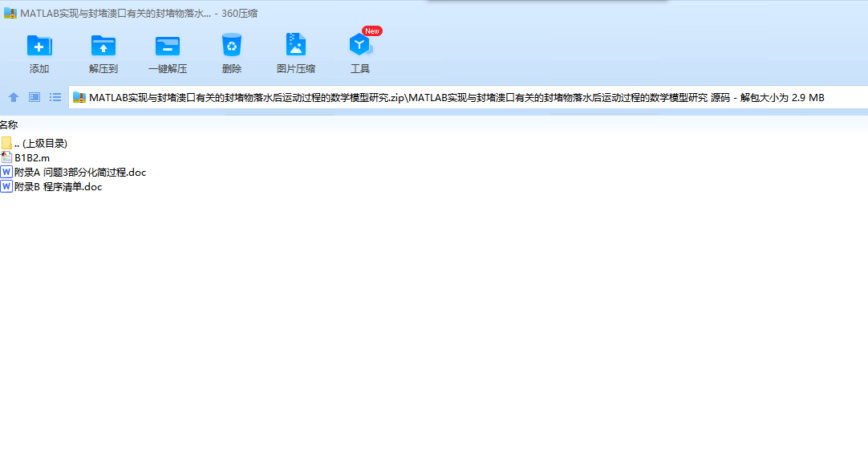Go up one level with the arrow icon

pos(14,97)
